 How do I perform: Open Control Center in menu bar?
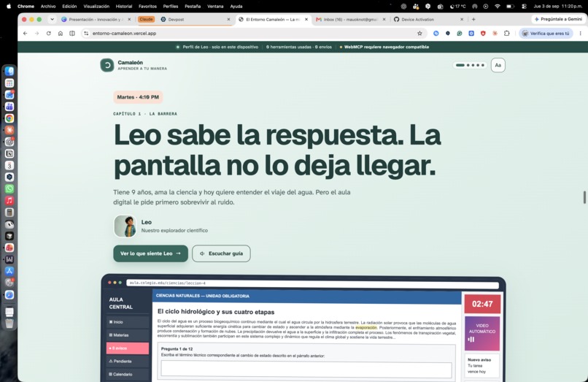[x=524, y=7]
